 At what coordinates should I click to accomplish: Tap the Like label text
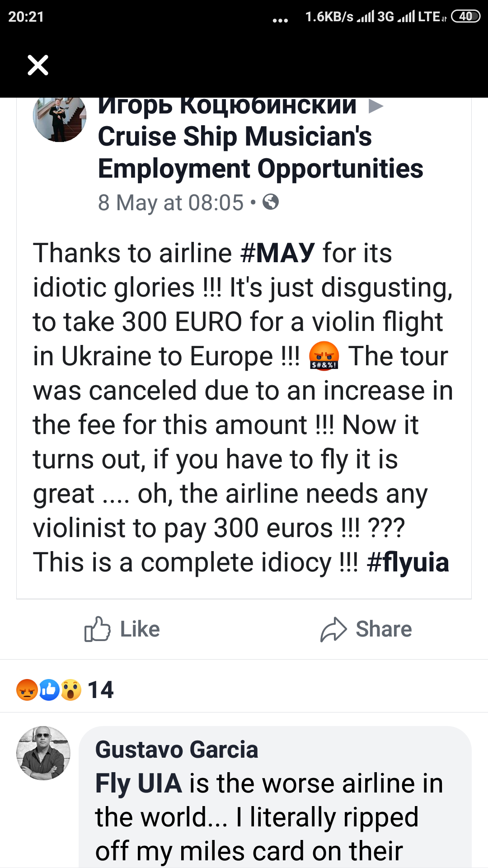140,629
